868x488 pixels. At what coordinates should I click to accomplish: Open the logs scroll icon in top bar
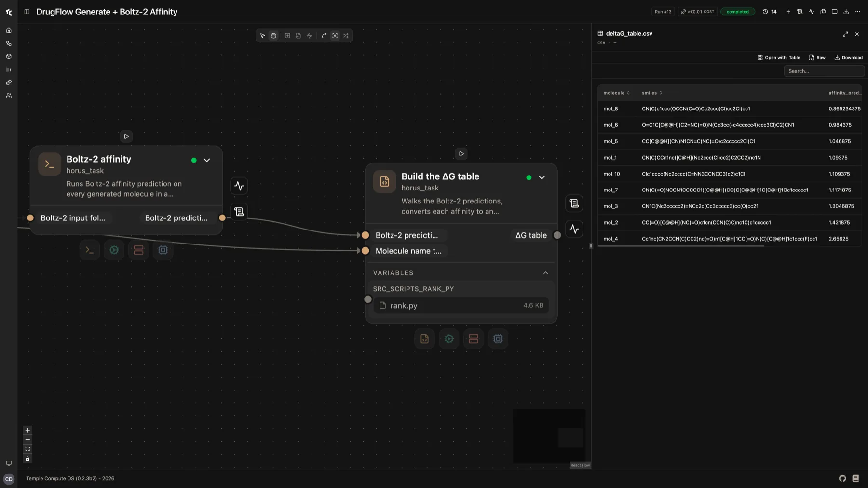[800, 12]
